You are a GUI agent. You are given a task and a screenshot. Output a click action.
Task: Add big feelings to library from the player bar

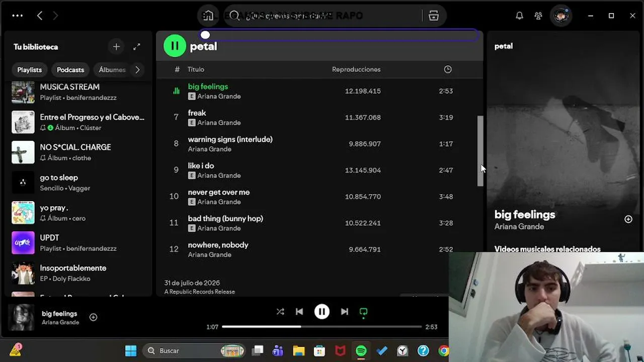(x=93, y=317)
